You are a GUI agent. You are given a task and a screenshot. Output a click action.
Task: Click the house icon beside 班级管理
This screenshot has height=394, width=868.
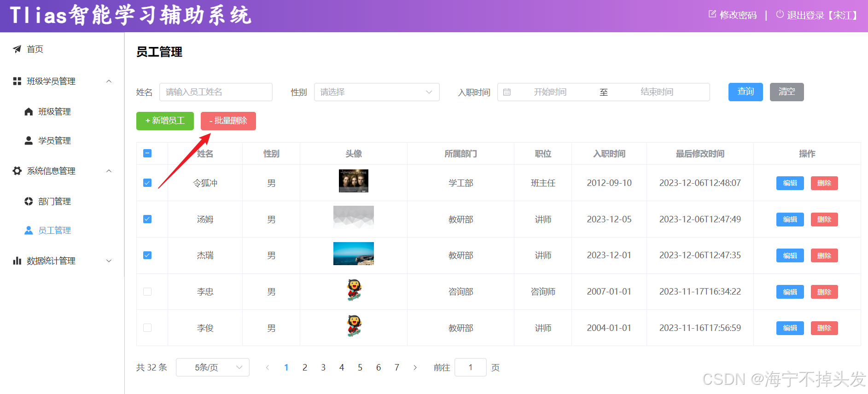pyautogui.click(x=29, y=111)
